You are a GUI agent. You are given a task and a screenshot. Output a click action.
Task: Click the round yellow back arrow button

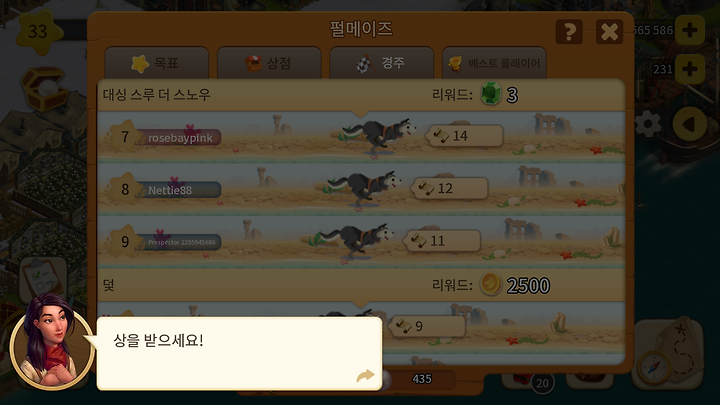tap(689, 124)
